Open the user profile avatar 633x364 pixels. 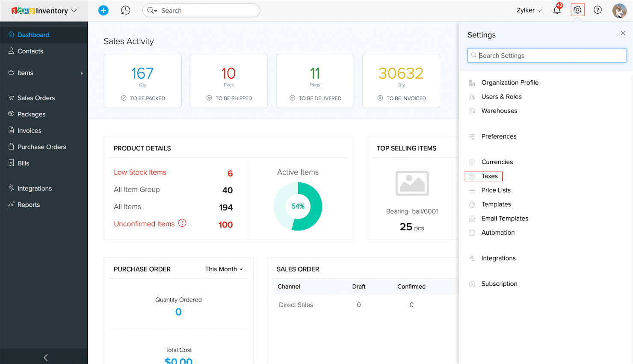[619, 10]
